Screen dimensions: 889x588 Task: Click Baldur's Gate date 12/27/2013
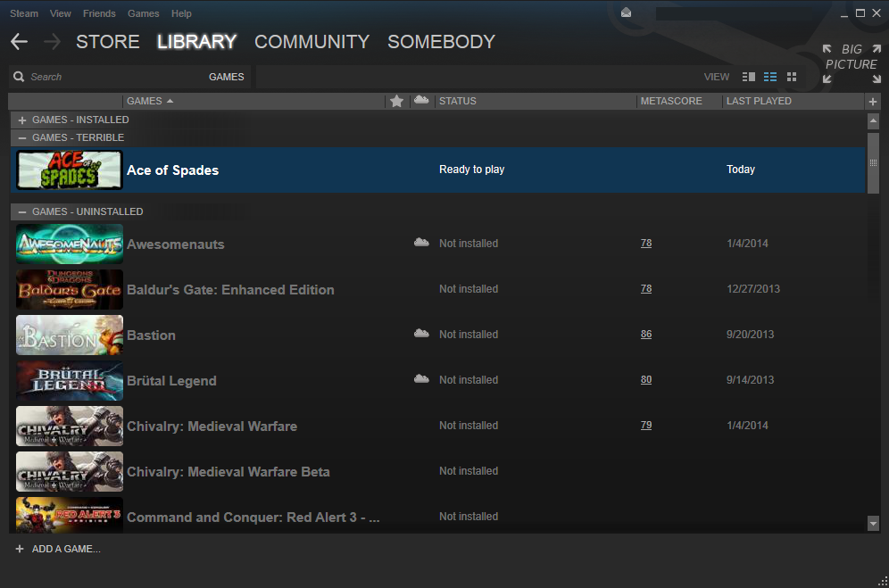[753, 288]
